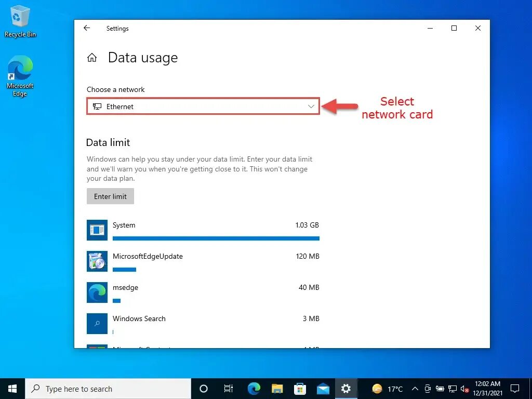
Task: Click the System data usage progress bar
Action: tap(216, 238)
